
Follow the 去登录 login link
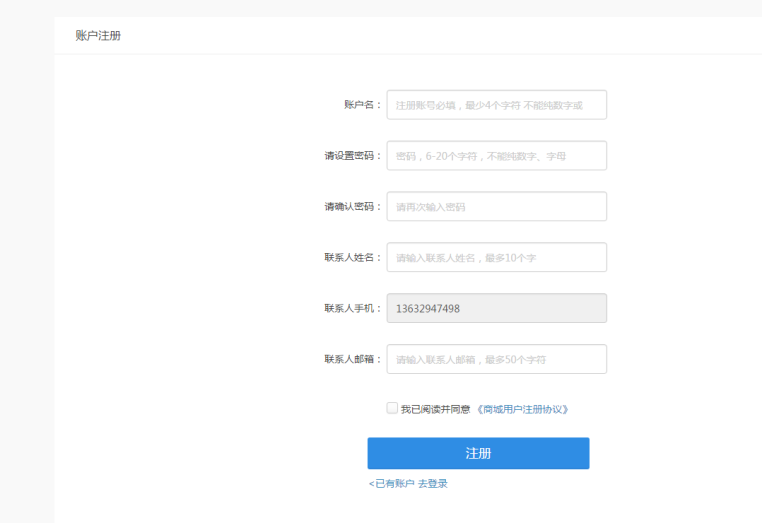click(x=433, y=484)
